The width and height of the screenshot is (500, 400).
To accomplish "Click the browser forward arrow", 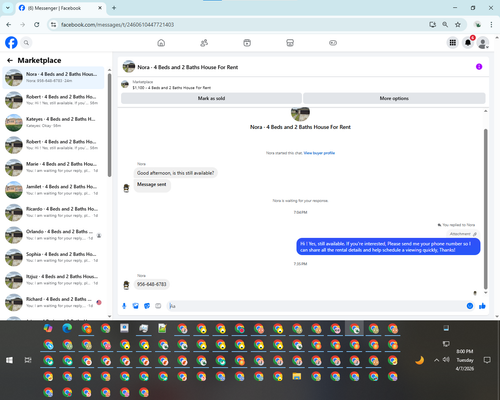I will click(22, 24).
